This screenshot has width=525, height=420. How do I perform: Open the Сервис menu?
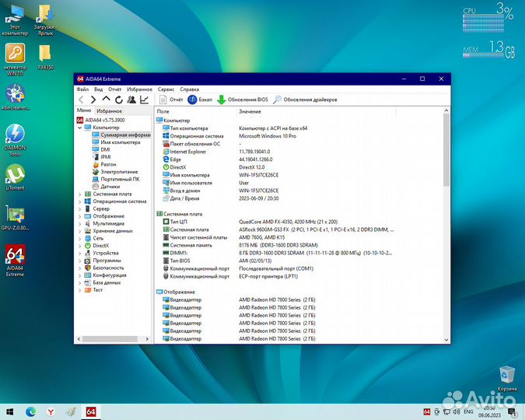(x=166, y=89)
